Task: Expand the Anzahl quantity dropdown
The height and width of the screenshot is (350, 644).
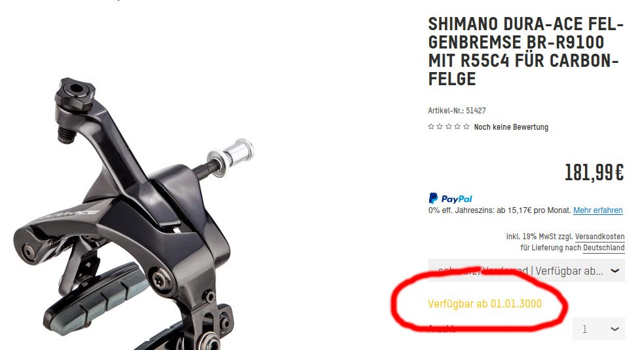Action: tap(599, 328)
